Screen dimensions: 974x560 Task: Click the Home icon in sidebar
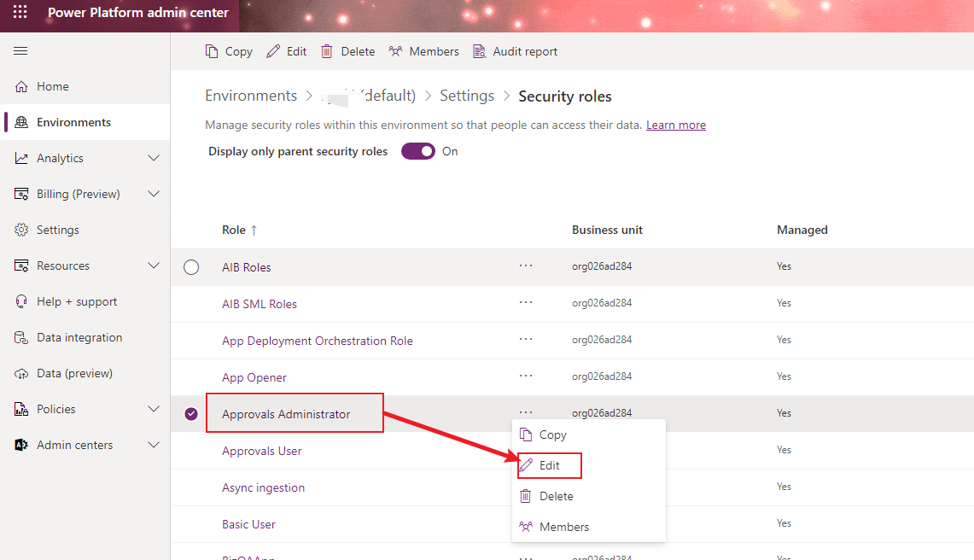point(21,86)
